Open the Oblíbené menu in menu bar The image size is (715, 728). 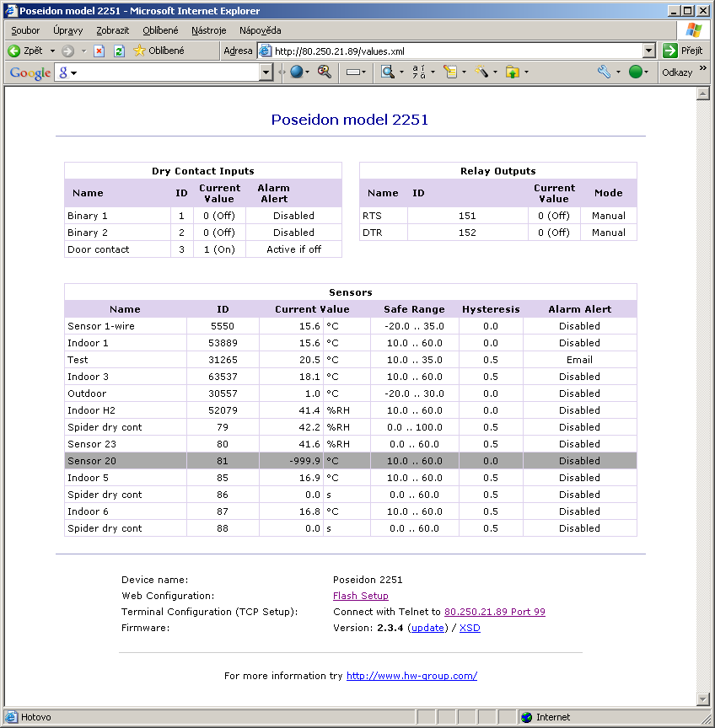coord(160,30)
